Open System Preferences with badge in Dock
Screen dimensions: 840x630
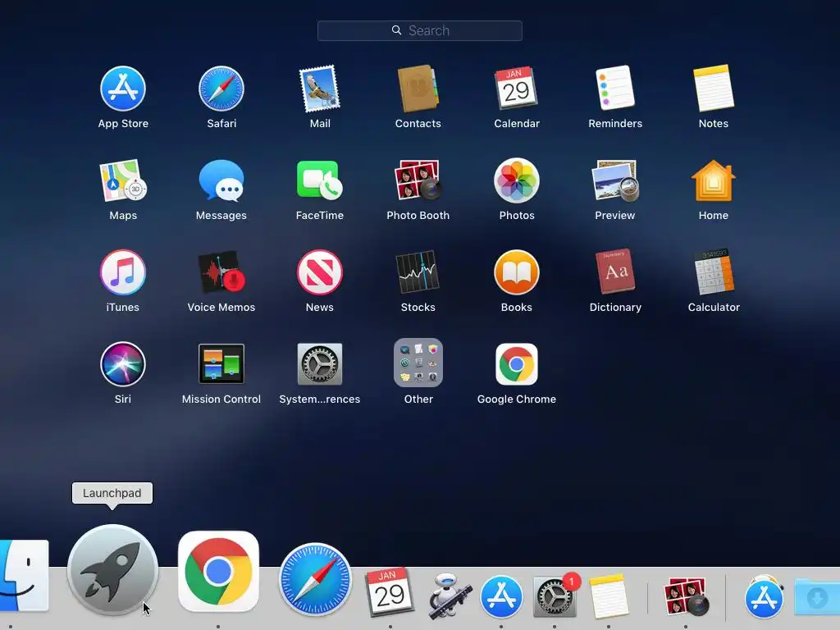point(555,596)
